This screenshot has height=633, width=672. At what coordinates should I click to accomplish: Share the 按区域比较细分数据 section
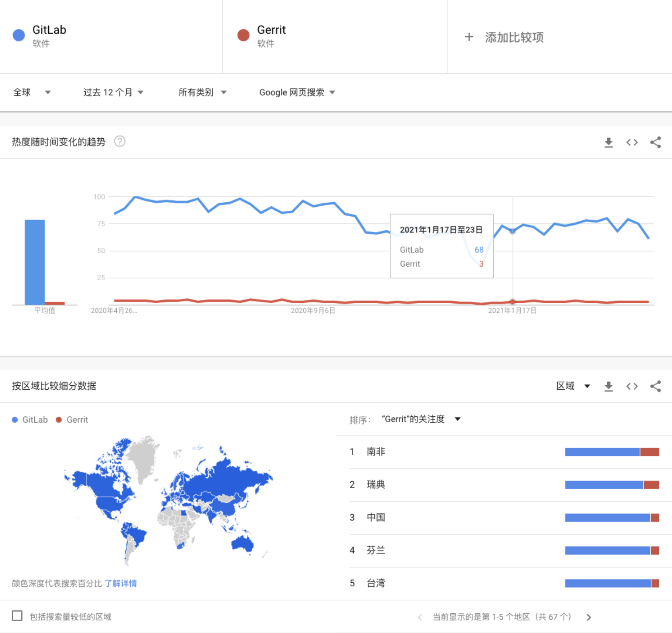(x=656, y=386)
